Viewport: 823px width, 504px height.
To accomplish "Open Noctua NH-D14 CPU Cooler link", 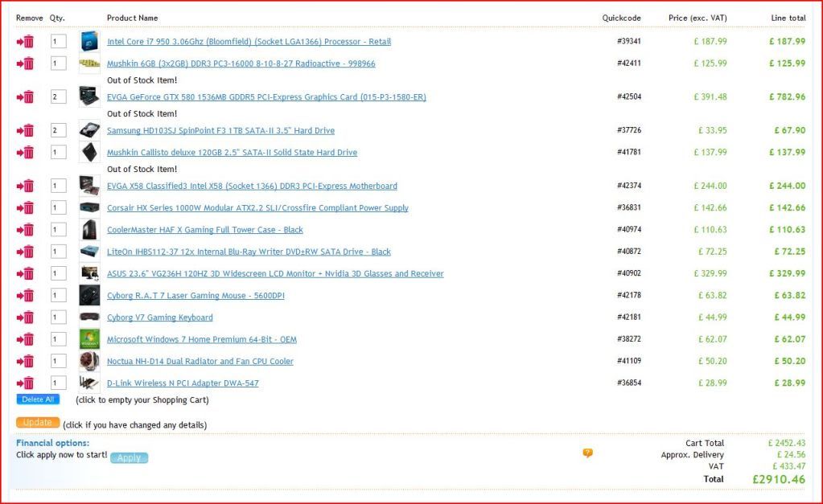I will (x=200, y=362).
